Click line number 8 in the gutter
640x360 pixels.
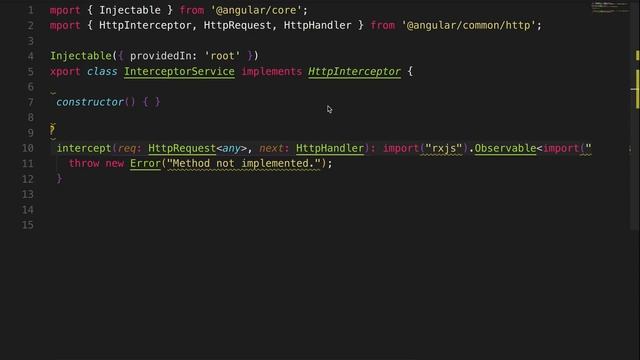pos(31,118)
